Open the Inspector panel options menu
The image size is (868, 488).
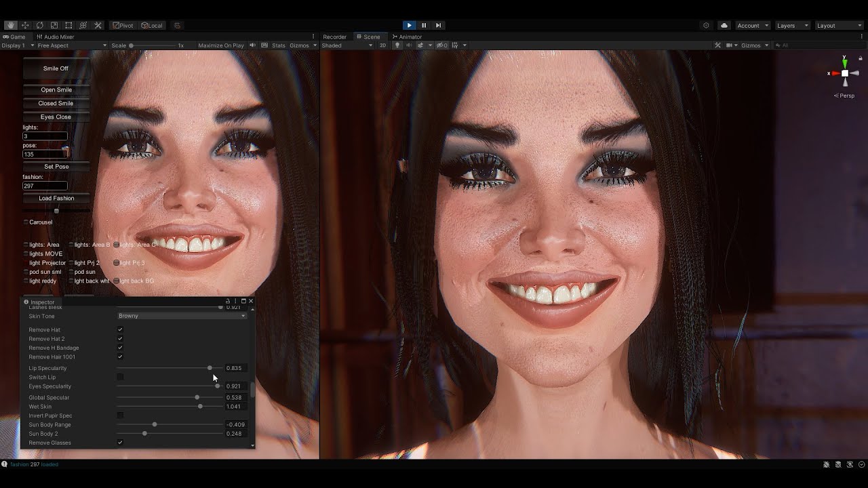tap(235, 302)
